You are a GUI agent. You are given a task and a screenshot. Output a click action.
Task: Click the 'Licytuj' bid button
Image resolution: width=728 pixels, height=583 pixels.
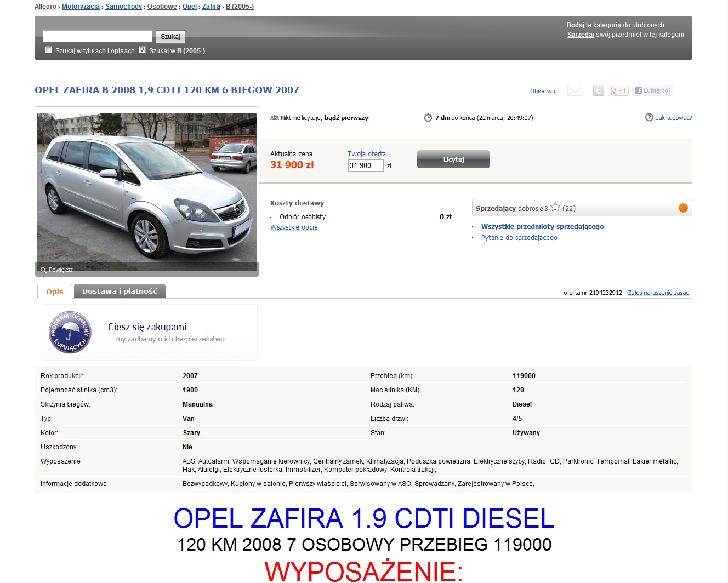coord(453,159)
